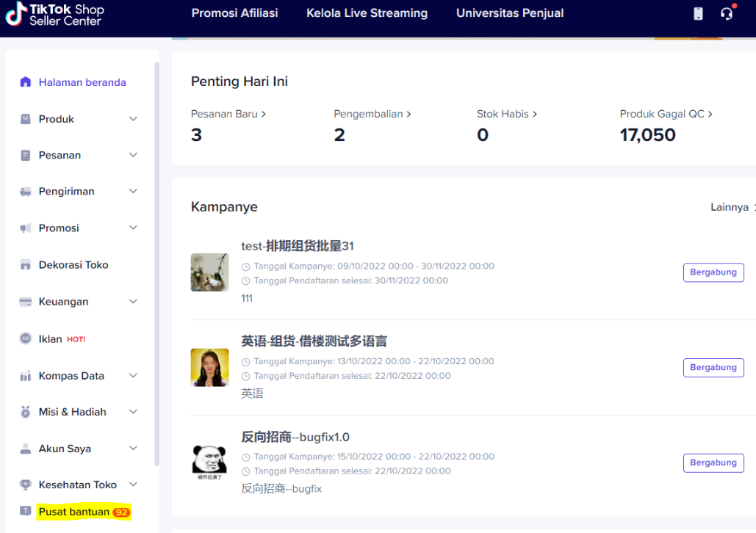Expand the Kesehatan Toko menu
Viewport: 756px width, 533px height.
(133, 485)
